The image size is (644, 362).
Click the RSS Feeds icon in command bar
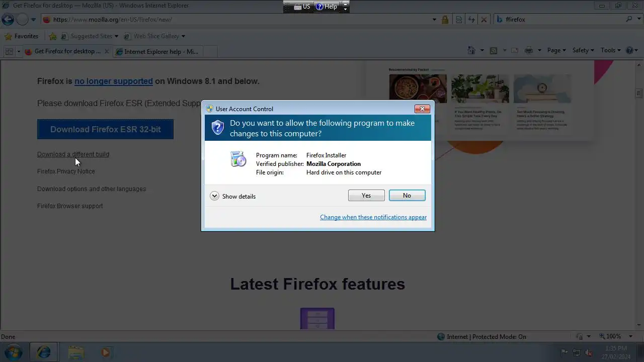point(494,50)
